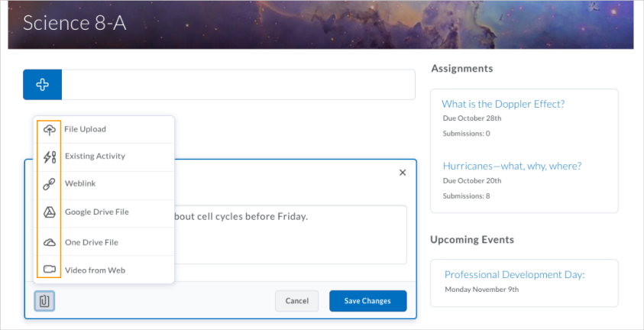Select File Upload from attachment menu
The width and height of the screenshot is (644, 330).
click(104, 129)
